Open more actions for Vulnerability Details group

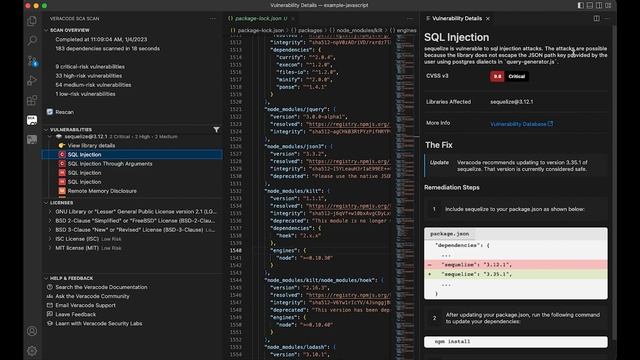pos(607,18)
